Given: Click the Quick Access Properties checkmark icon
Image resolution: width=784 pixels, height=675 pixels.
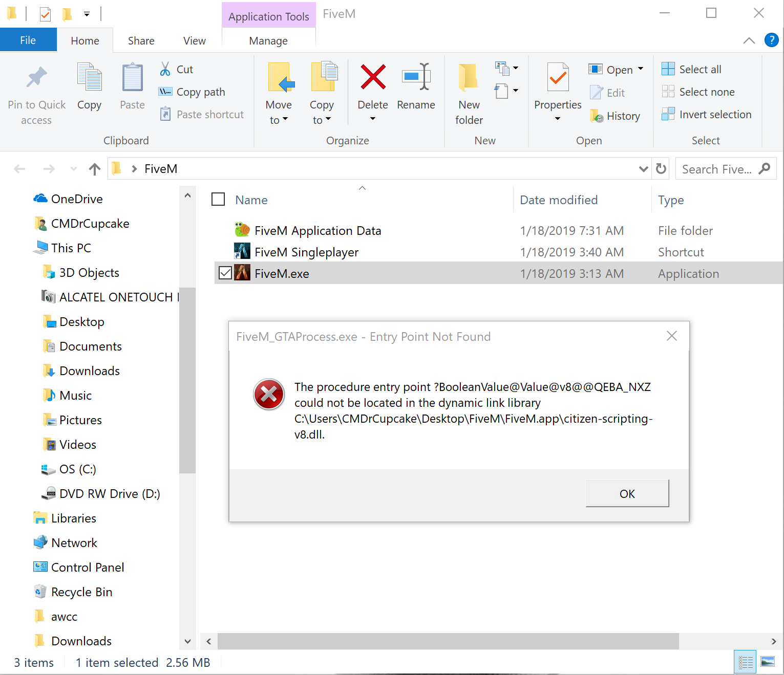Looking at the screenshot, I should click(45, 14).
